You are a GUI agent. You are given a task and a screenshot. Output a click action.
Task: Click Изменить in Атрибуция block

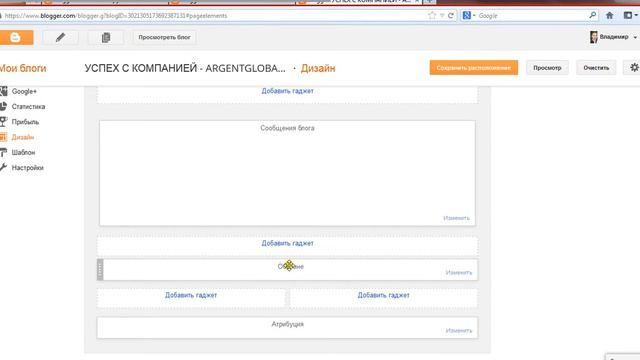459,331
